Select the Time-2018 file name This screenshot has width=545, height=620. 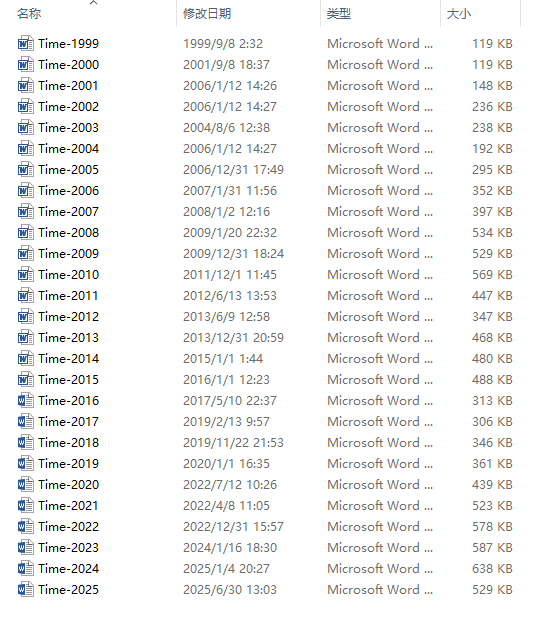(x=68, y=442)
